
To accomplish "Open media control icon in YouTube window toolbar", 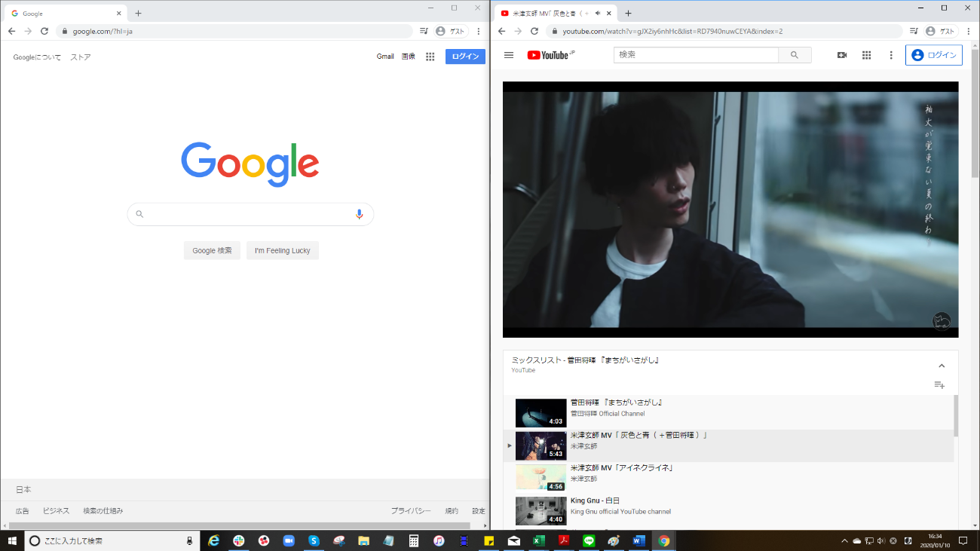I will tap(914, 31).
